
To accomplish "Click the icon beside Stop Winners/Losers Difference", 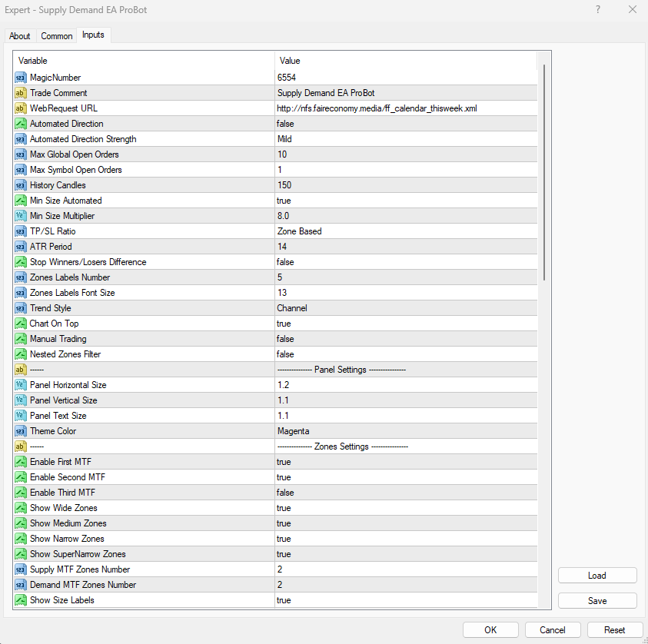I will pos(20,262).
